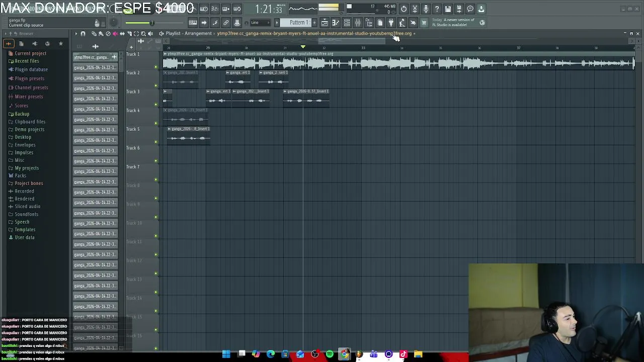Open the help question mark icon
The height and width of the screenshot is (362, 644).
pos(437,9)
